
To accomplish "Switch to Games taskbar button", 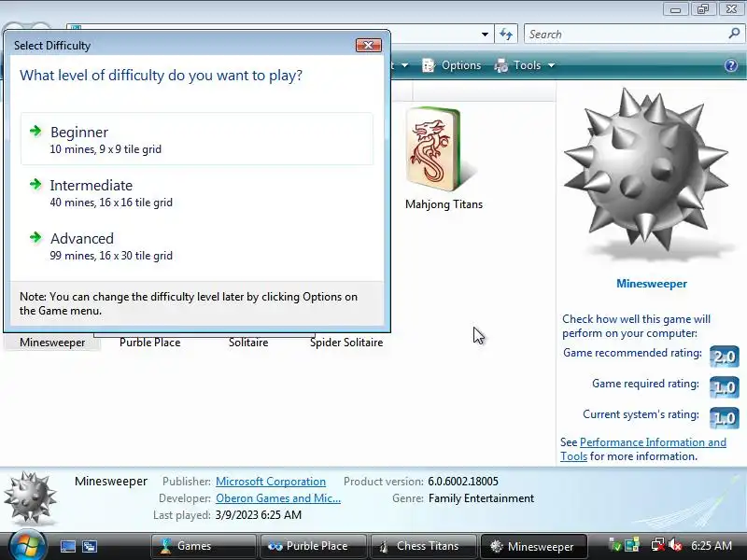I will (204, 546).
